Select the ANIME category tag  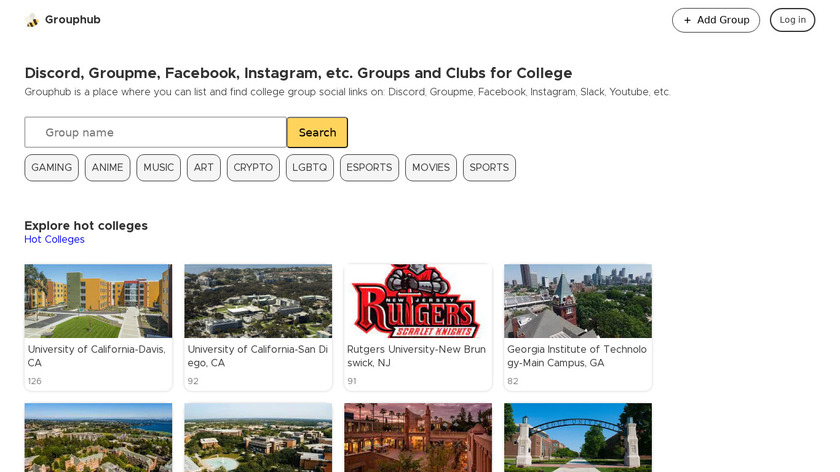[107, 168]
